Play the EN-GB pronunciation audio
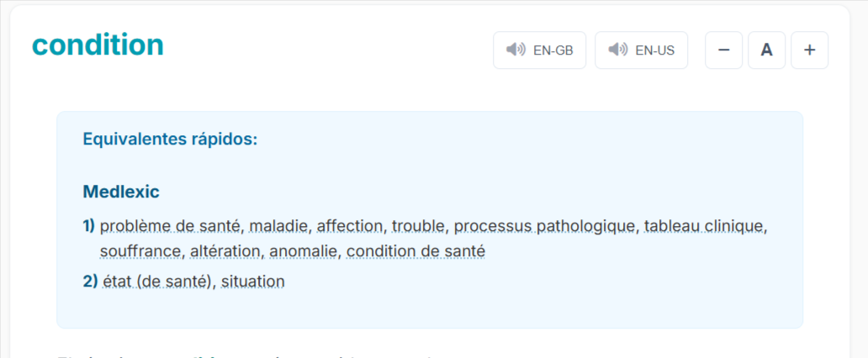 click(539, 50)
